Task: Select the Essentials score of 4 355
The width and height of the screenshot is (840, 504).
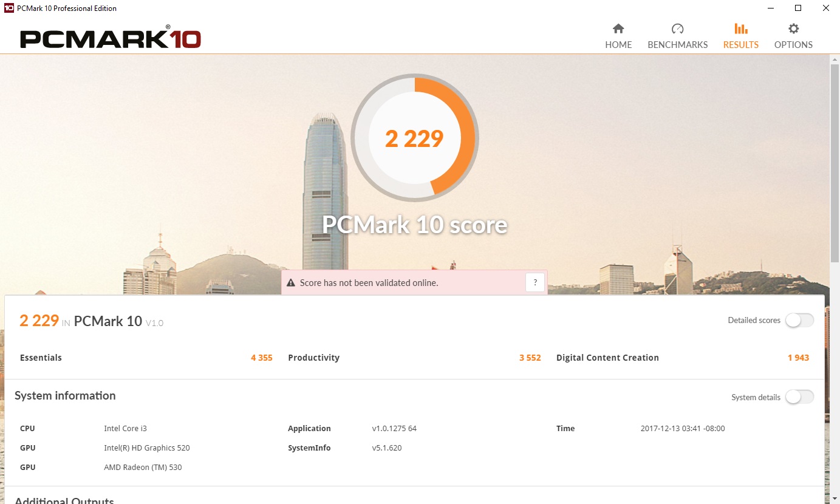Action: (262, 358)
